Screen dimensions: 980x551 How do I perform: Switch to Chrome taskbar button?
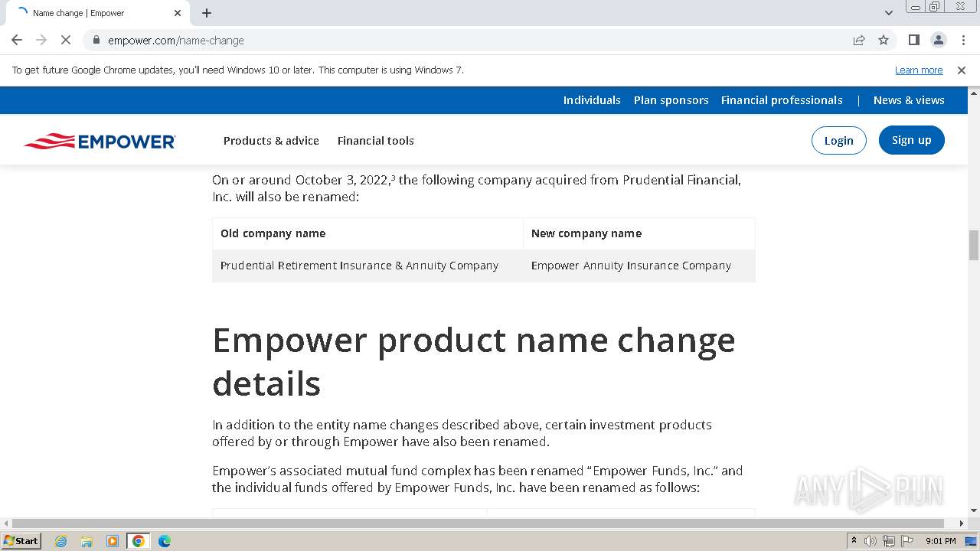[139, 541]
